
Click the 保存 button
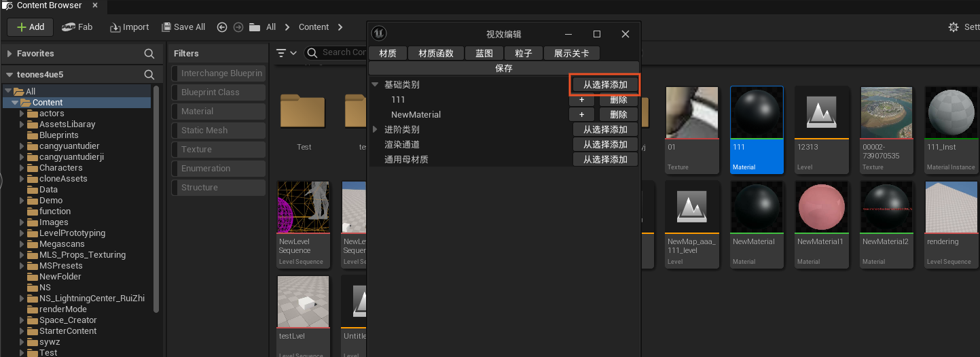point(503,68)
